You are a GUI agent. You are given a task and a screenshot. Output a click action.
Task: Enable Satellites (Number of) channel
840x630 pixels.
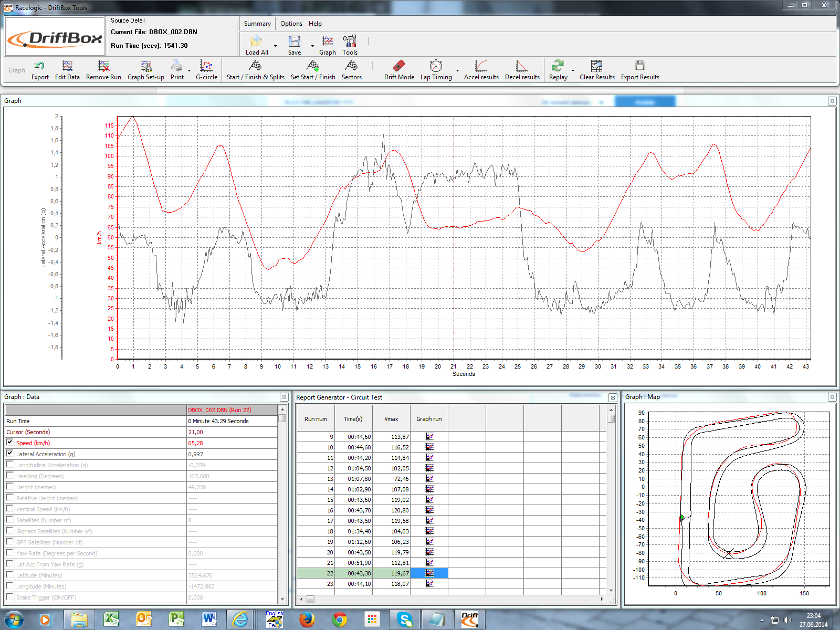pos(10,520)
